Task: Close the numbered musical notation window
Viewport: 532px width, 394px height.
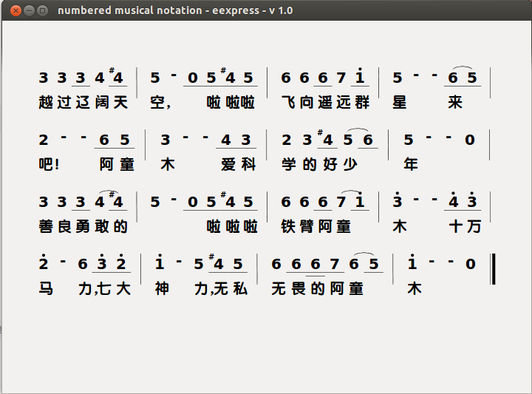Action: (16, 10)
